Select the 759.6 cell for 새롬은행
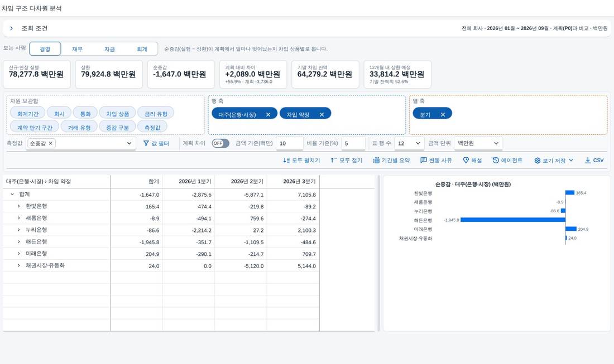The height and width of the screenshot is (364, 614). (x=241, y=219)
